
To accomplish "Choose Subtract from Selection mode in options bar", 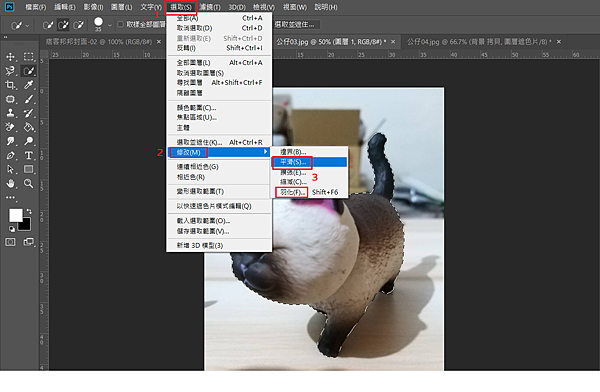I will [78, 25].
